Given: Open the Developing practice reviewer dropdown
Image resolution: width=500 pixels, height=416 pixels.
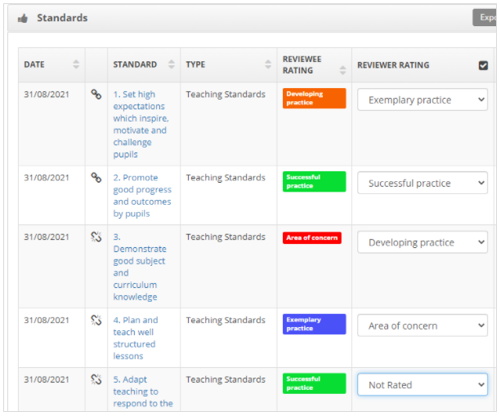Looking at the screenshot, I should (422, 242).
